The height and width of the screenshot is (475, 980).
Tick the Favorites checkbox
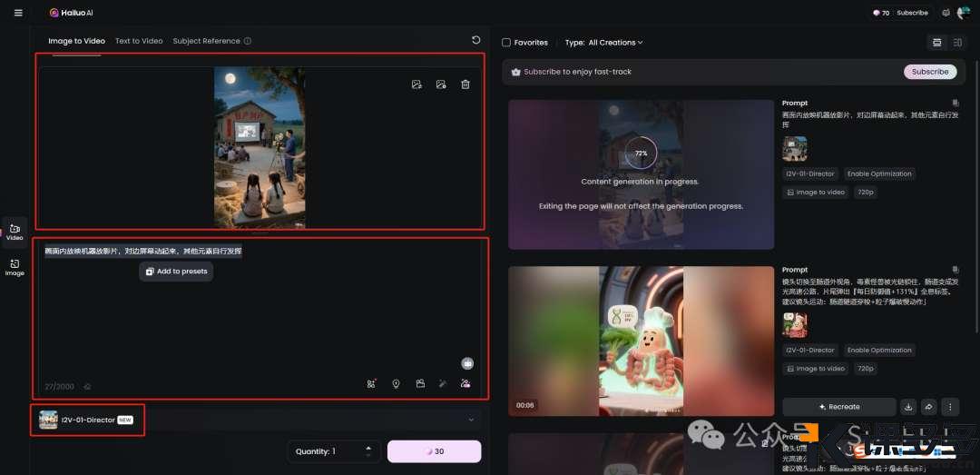[506, 43]
